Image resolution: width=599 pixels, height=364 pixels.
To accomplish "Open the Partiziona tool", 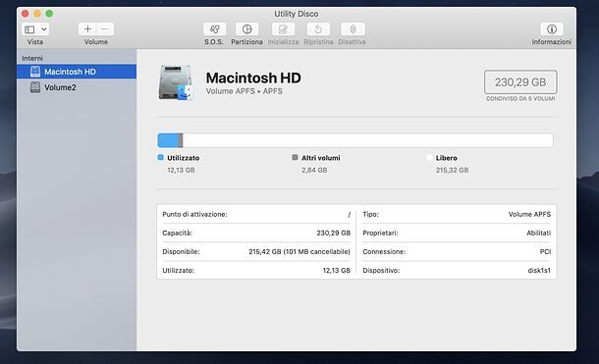I will point(246,29).
